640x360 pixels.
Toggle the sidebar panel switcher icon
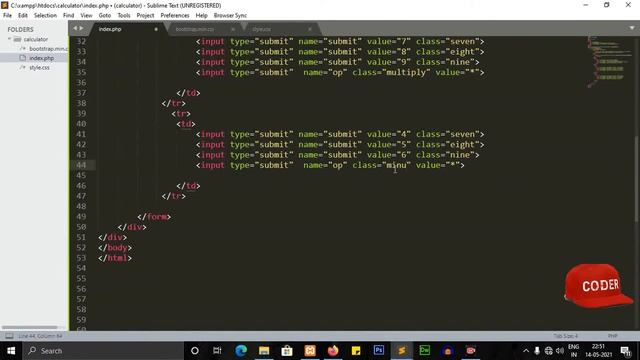pyautogui.click(x=9, y=336)
